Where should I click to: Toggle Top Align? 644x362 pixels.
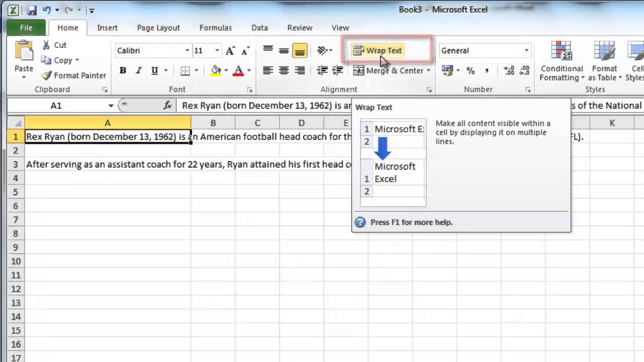268,50
